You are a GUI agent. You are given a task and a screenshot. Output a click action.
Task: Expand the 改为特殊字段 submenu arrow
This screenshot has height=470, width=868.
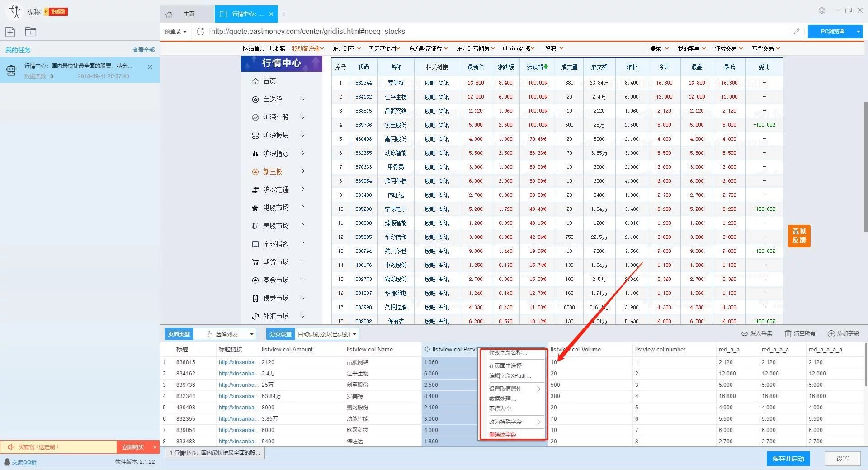pyautogui.click(x=538, y=422)
